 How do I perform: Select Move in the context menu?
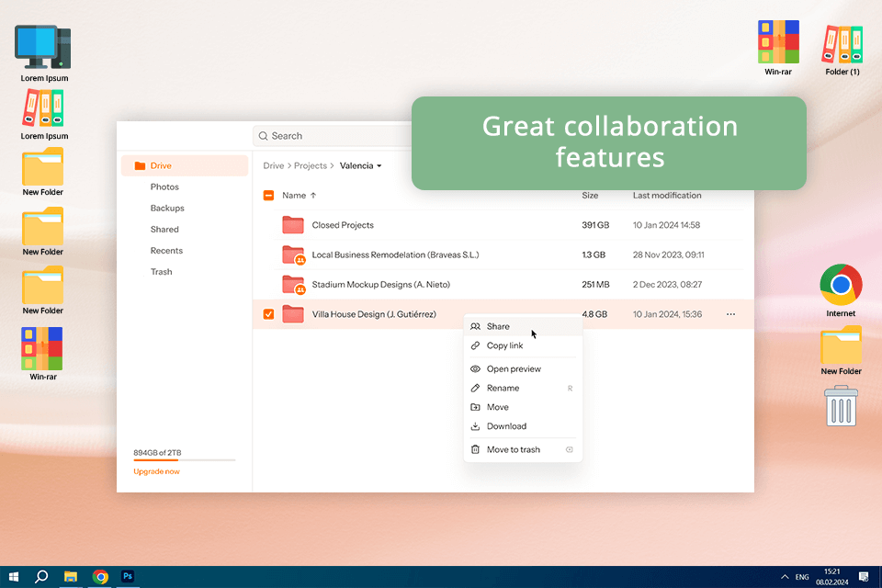(x=523, y=407)
